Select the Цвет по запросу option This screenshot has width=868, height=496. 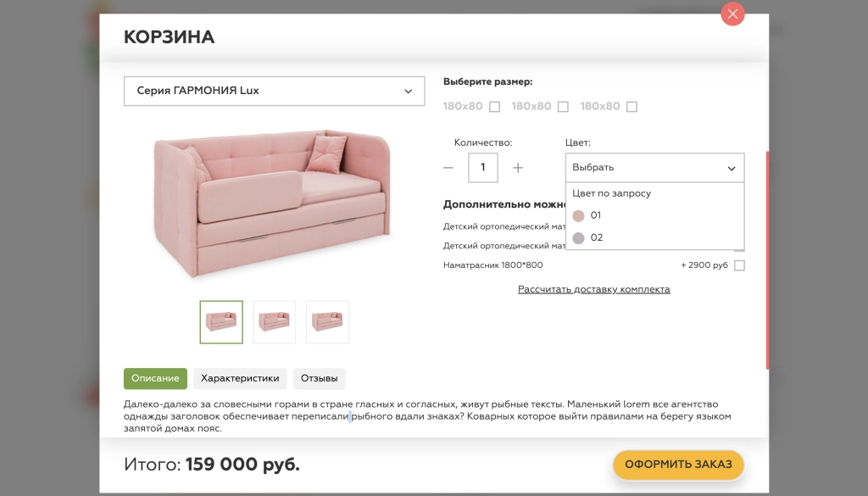coord(612,193)
